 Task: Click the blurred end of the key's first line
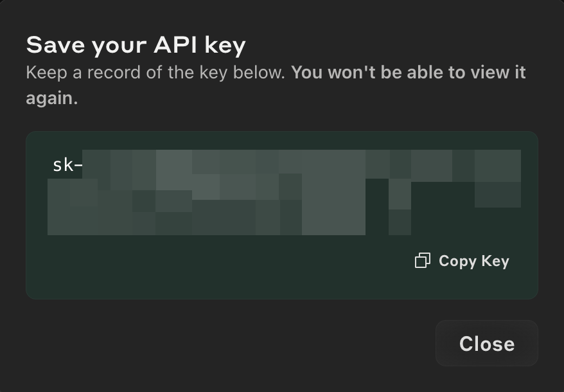(x=497, y=165)
